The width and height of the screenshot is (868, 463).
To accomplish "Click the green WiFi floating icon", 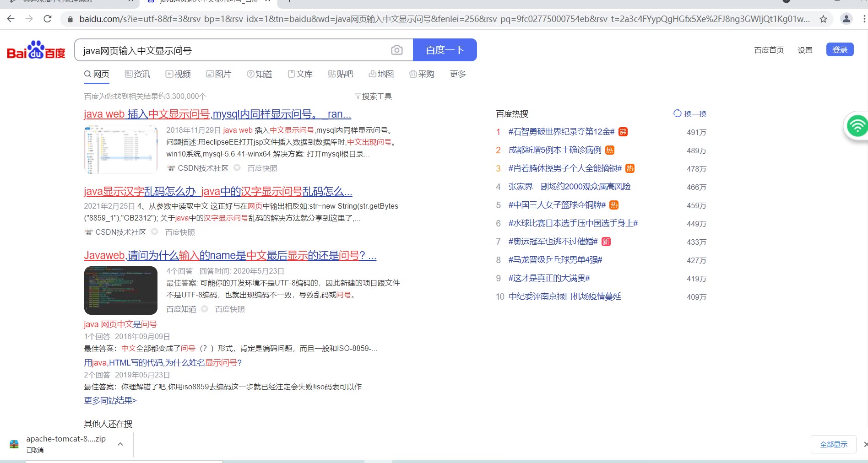I will coord(857,126).
